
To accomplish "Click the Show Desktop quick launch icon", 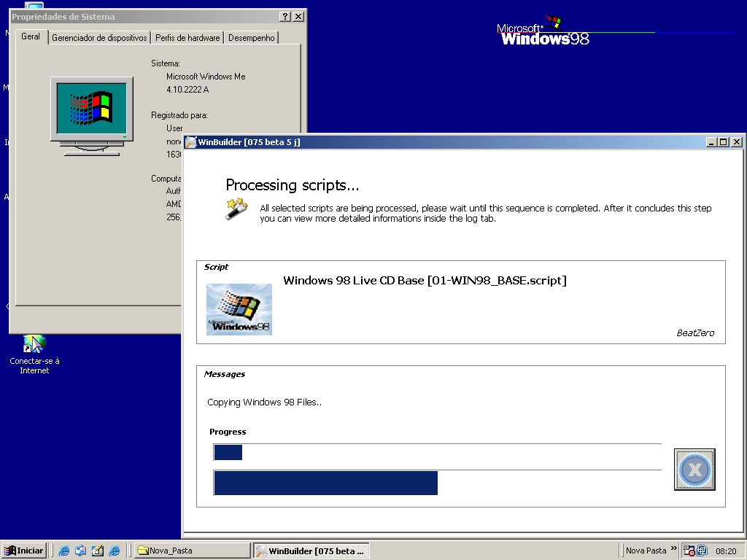I will click(96, 551).
